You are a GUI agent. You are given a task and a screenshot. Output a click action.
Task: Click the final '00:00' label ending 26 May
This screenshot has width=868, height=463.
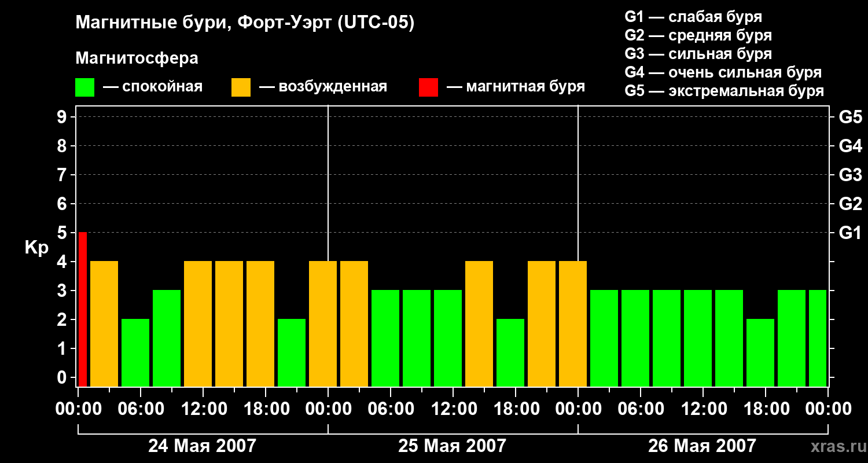[828, 409]
